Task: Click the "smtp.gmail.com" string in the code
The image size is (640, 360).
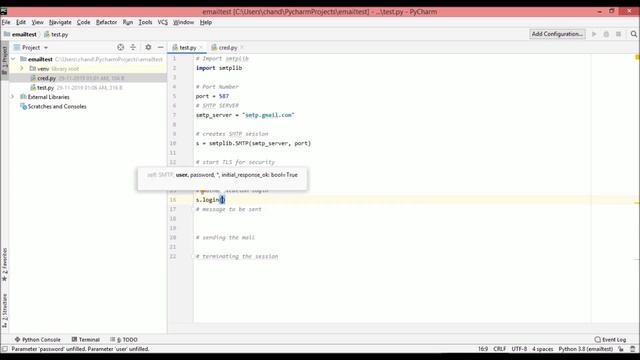Action: tap(268, 115)
